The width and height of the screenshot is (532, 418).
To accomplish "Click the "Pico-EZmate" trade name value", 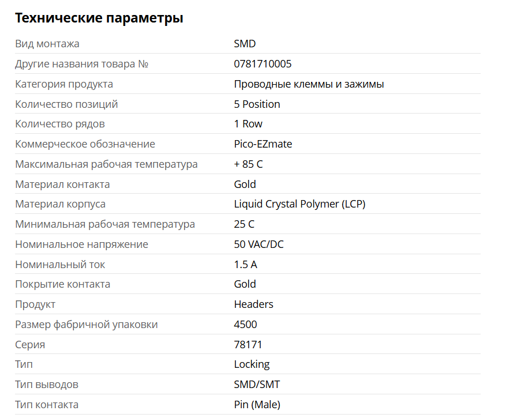I will 263,144.
